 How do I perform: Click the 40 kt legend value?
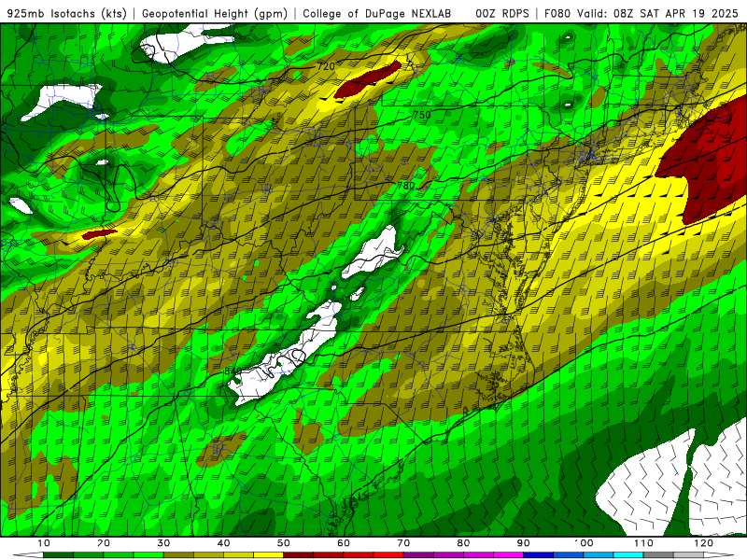click(x=223, y=543)
